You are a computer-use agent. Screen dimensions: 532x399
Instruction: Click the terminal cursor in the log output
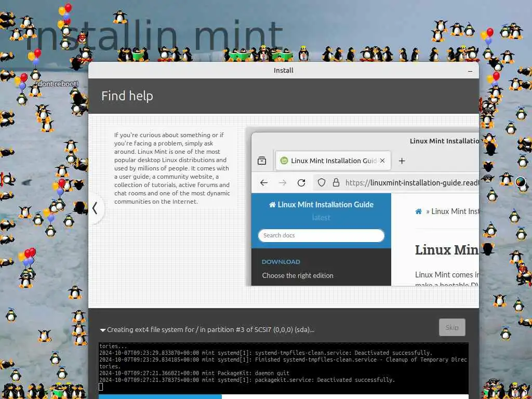(x=101, y=387)
